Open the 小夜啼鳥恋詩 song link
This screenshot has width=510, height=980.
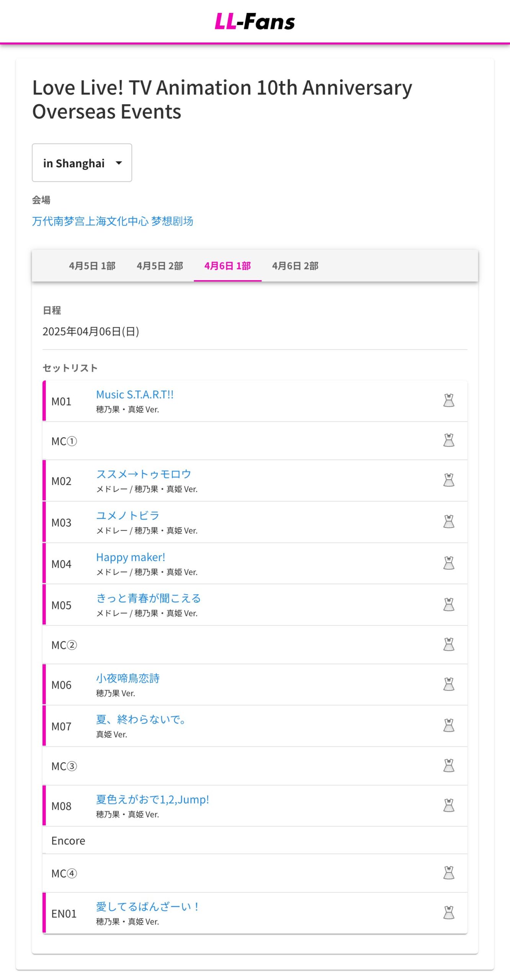[x=128, y=678]
